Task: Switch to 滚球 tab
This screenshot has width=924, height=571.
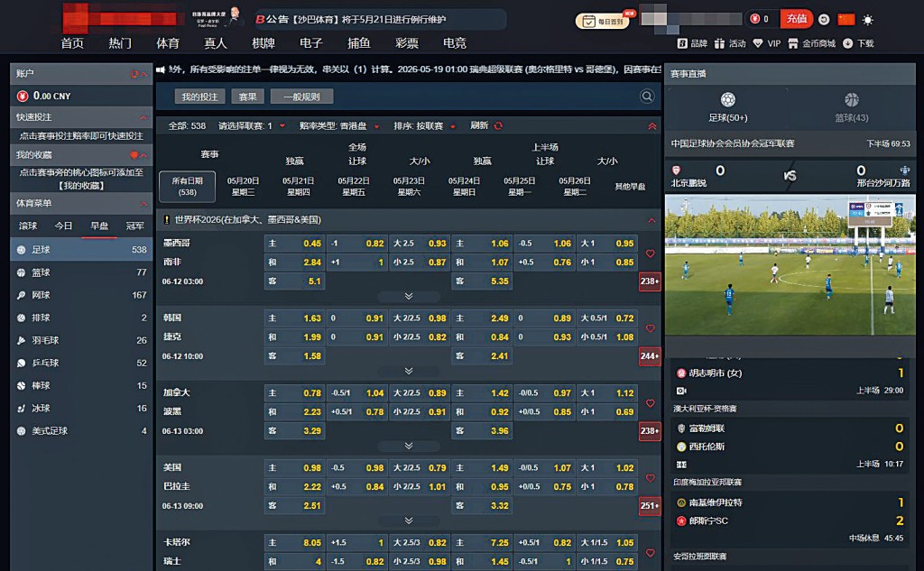Action: click(x=28, y=226)
